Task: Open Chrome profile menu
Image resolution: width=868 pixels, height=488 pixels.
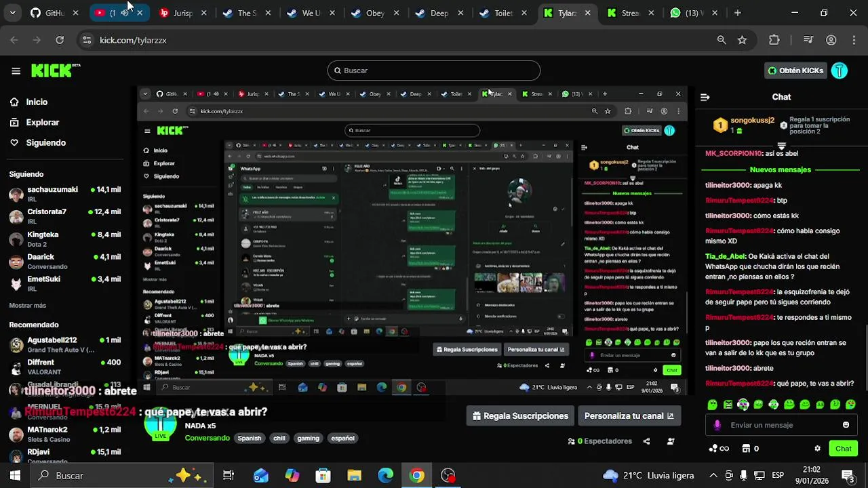Action: (x=831, y=40)
